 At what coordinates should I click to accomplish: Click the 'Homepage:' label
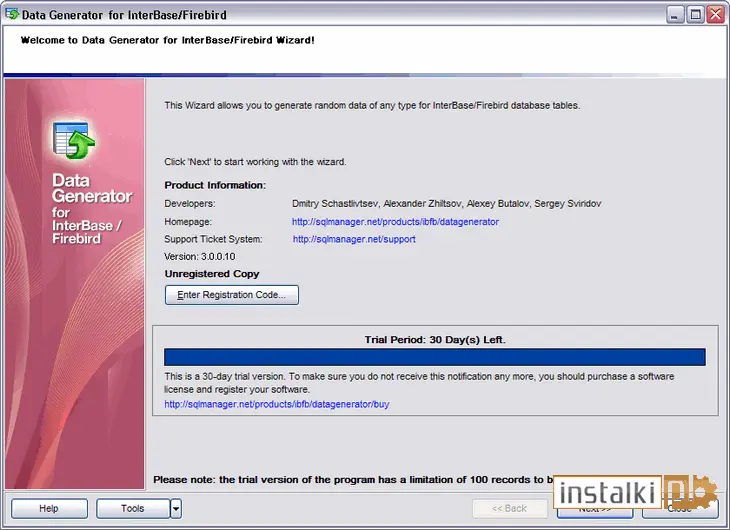(188, 222)
